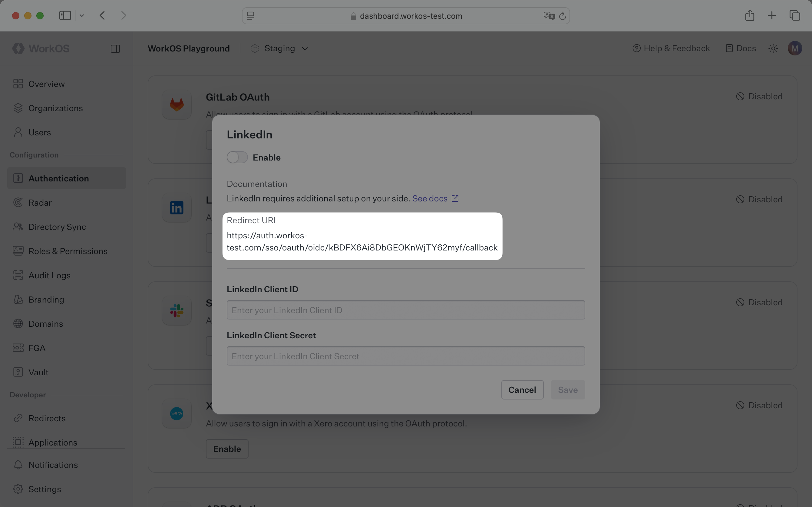This screenshot has width=812, height=507.
Task: Open the Overview section
Action: tap(46, 84)
